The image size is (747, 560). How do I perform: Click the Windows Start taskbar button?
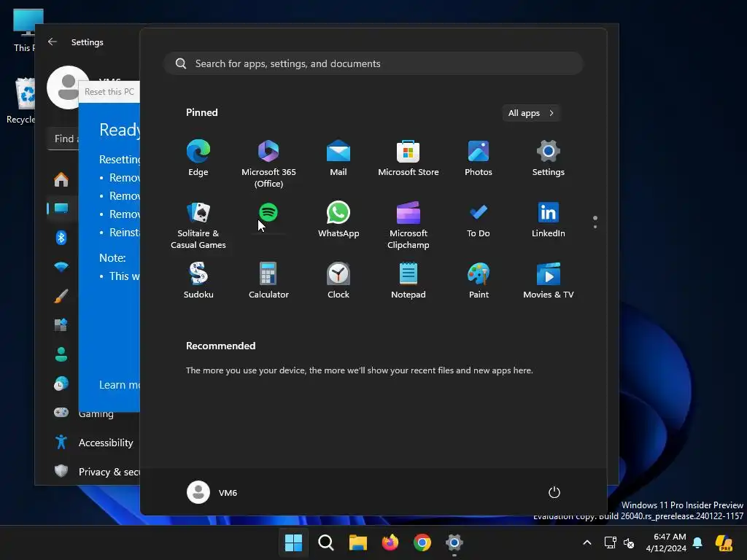tap(293, 542)
